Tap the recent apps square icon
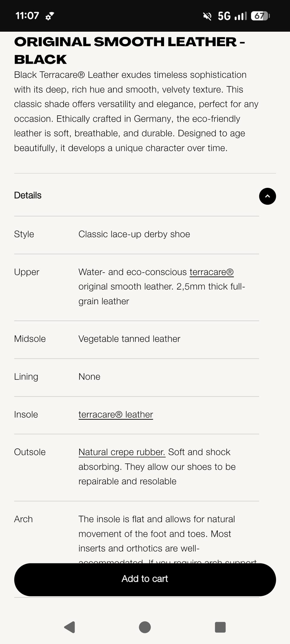 coord(220,627)
